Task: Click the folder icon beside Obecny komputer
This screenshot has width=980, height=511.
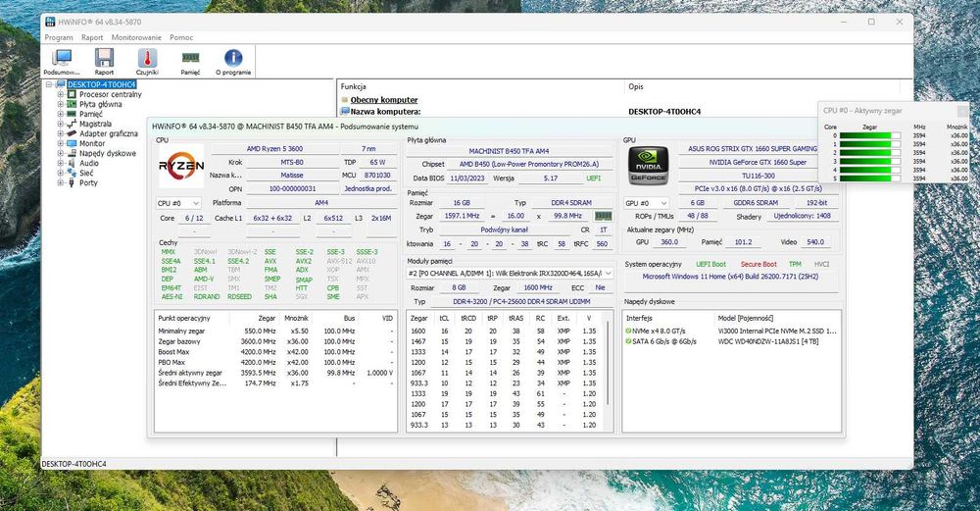Action: tap(344, 100)
